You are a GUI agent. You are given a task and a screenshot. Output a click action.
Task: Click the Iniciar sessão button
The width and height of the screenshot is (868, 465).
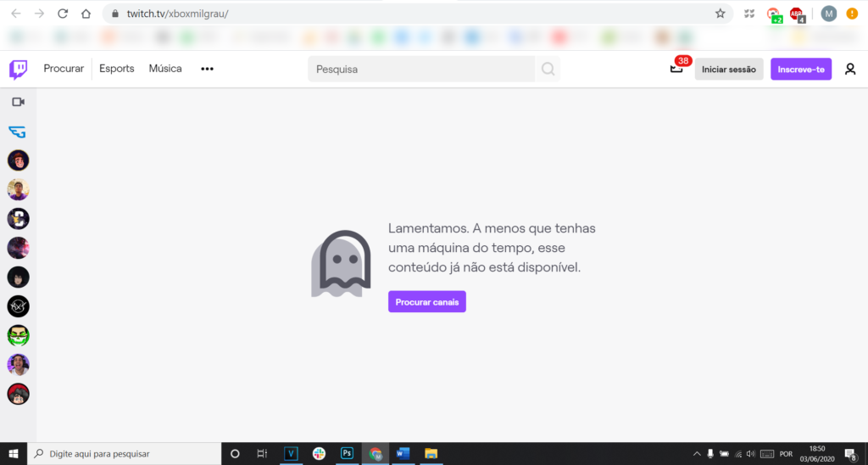tap(728, 70)
